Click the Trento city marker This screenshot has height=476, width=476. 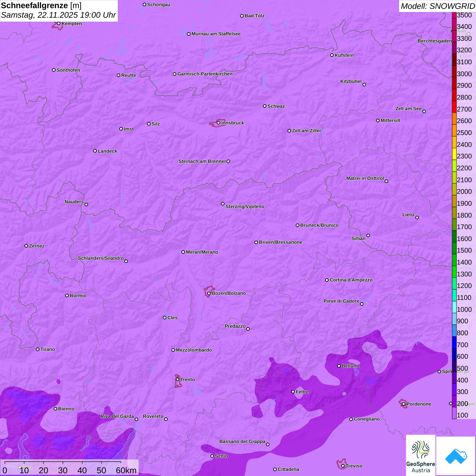[x=177, y=379]
